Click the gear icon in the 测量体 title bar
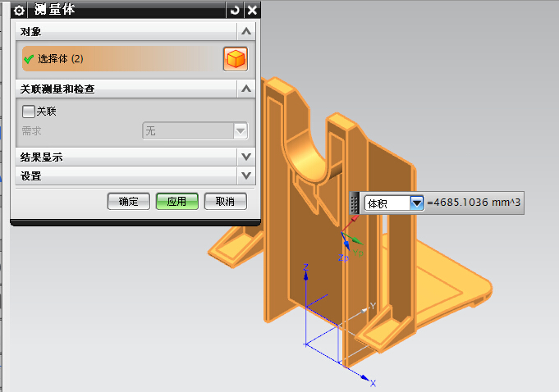 click(x=19, y=10)
